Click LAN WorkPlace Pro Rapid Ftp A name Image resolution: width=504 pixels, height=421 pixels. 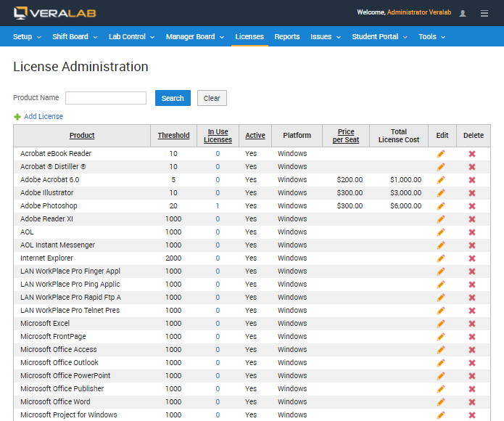[71, 298]
